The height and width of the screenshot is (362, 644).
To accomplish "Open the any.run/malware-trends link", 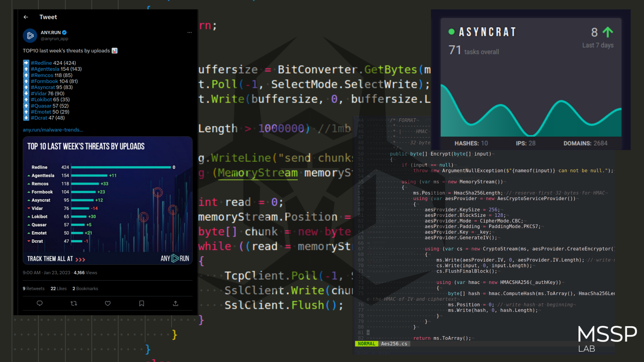I will tap(53, 130).
